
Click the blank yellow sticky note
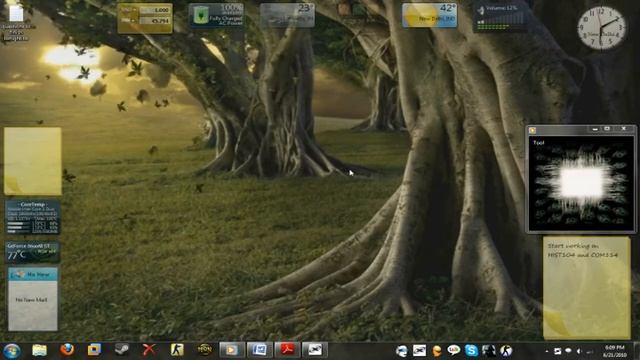[33, 161]
